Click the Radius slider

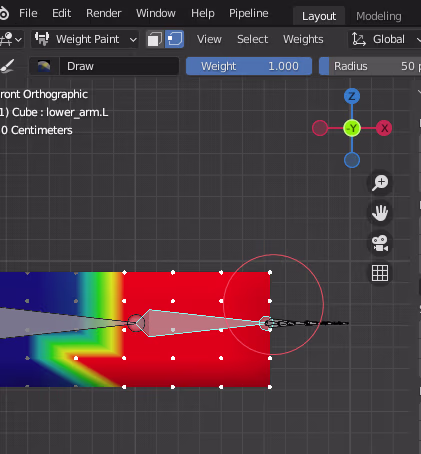[370, 66]
